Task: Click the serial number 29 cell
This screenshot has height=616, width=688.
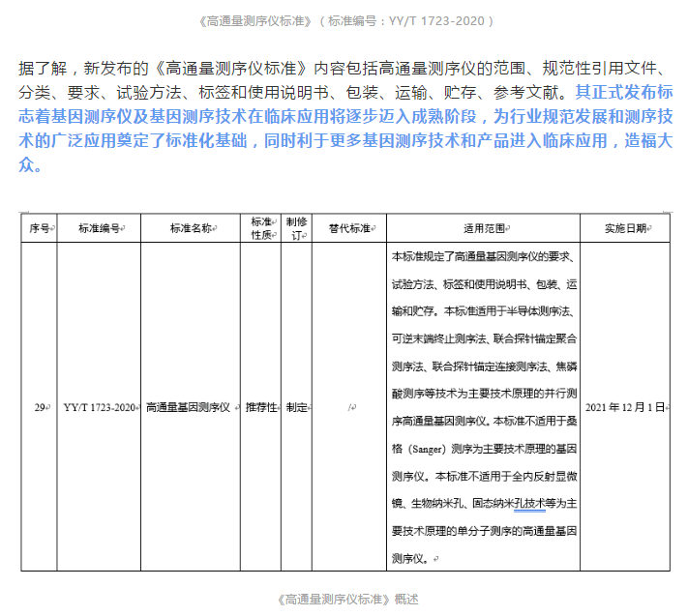Action: tap(40, 407)
